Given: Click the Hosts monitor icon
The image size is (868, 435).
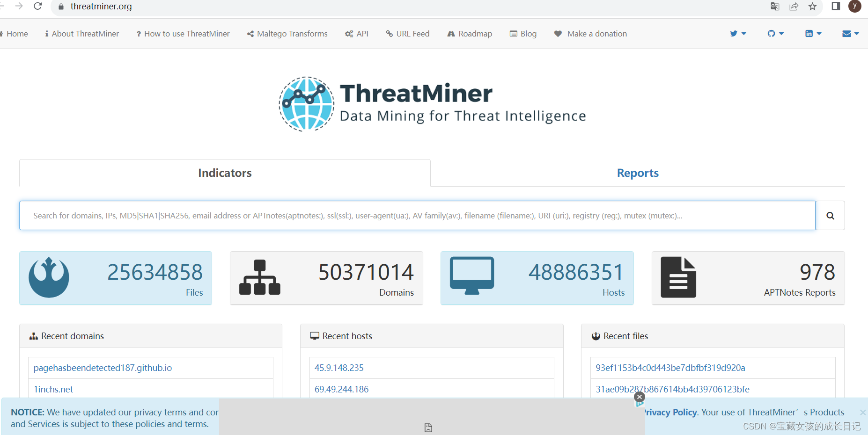Looking at the screenshot, I should pos(472,275).
